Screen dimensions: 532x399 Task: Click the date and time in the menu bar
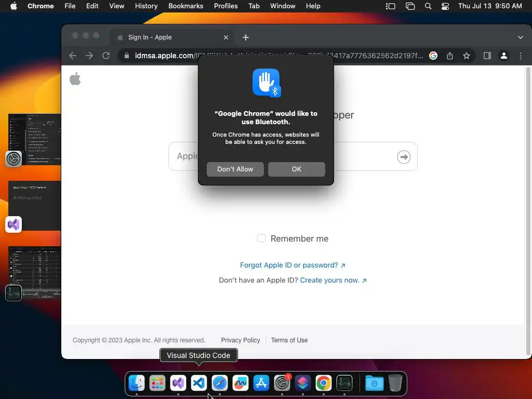(x=490, y=6)
